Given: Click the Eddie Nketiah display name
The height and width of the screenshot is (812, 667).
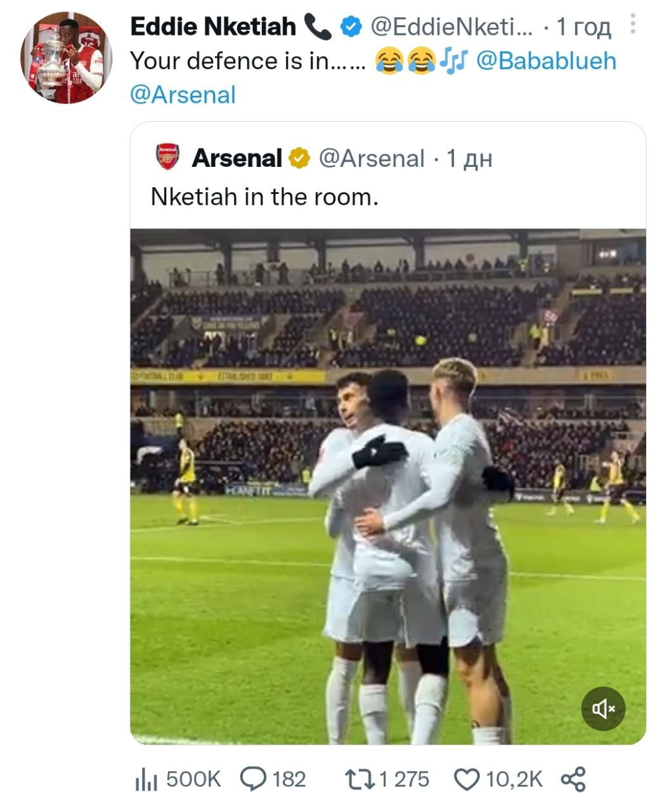Looking at the screenshot, I should (x=212, y=27).
